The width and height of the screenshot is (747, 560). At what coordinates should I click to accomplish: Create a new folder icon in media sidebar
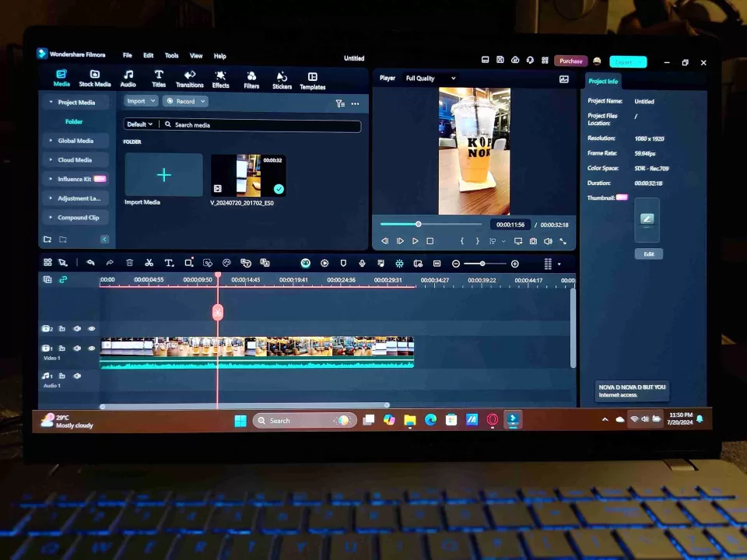click(47, 239)
